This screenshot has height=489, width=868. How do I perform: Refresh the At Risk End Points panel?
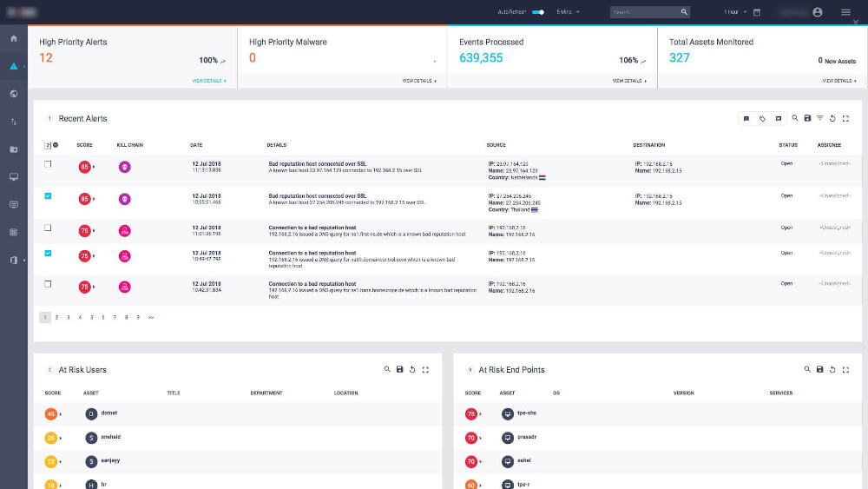tap(832, 370)
